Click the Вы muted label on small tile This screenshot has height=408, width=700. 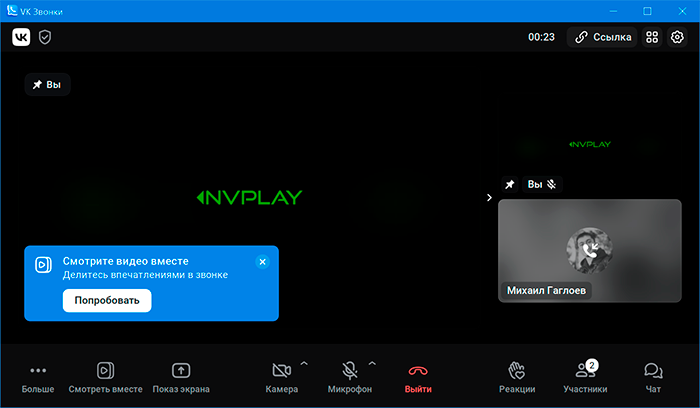point(542,184)
